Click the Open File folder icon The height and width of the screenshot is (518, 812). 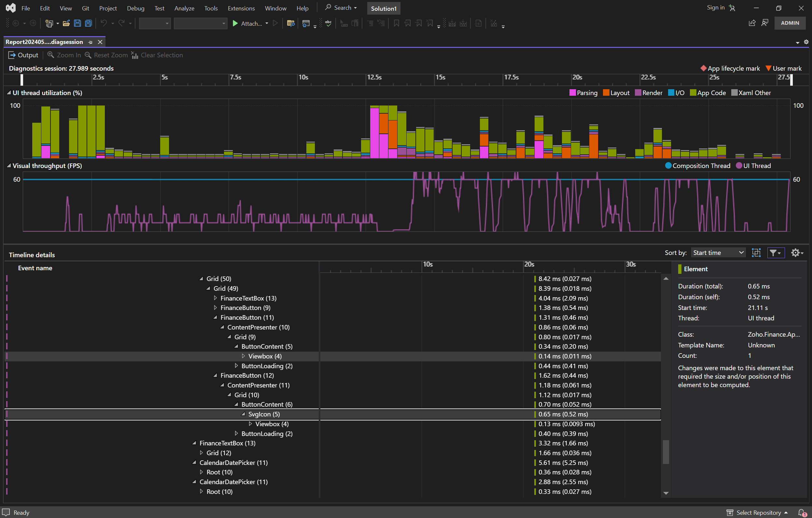[66, 23]
